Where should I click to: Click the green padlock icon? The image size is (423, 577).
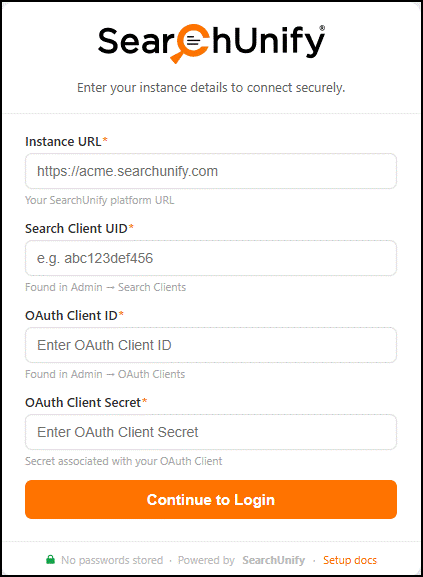point(50,560)
